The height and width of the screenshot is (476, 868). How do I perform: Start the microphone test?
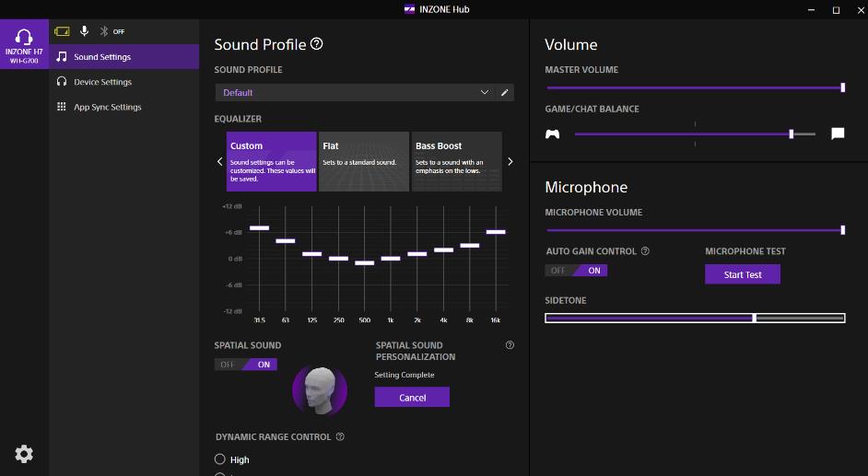[743, 274]
